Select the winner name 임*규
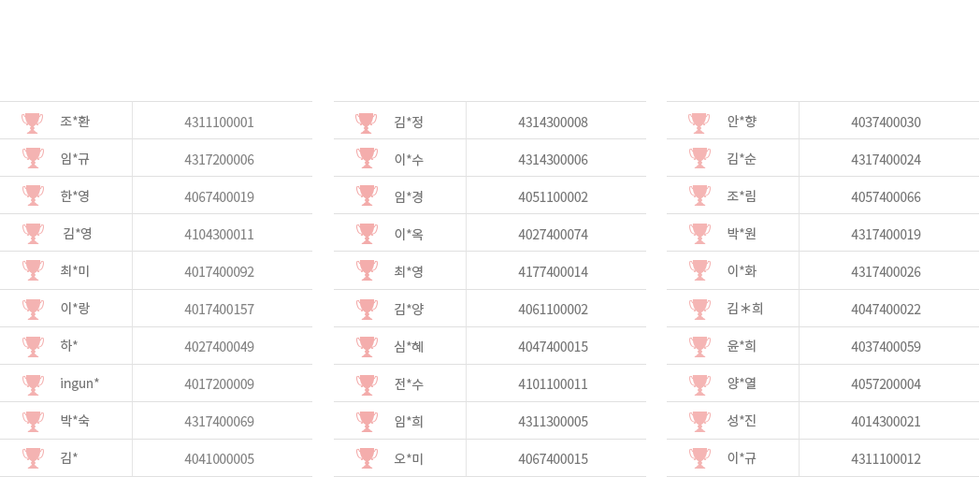The image size is (980, 477). pos(75,159)
